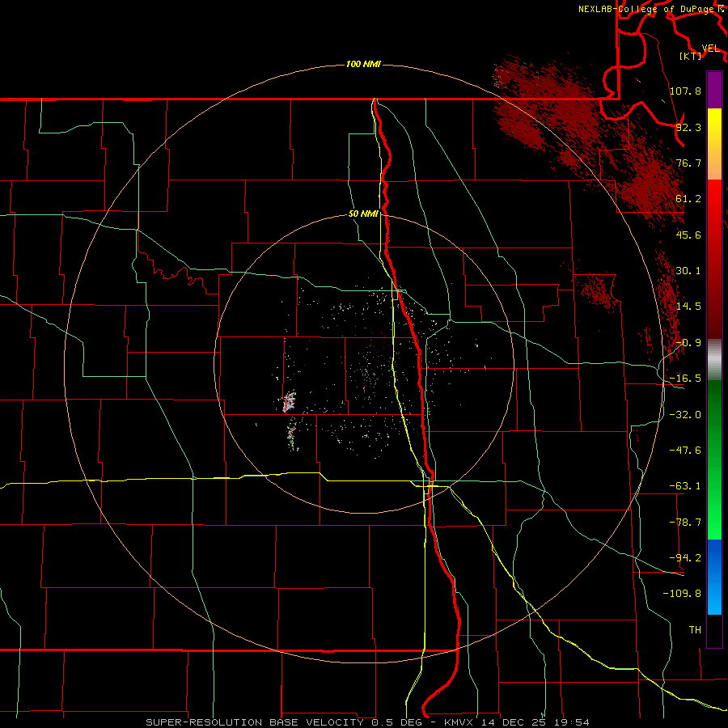This screenshot has width=728, height=728.
Task: Select the -94.2 velocity scale value
Action: (685, 558)
